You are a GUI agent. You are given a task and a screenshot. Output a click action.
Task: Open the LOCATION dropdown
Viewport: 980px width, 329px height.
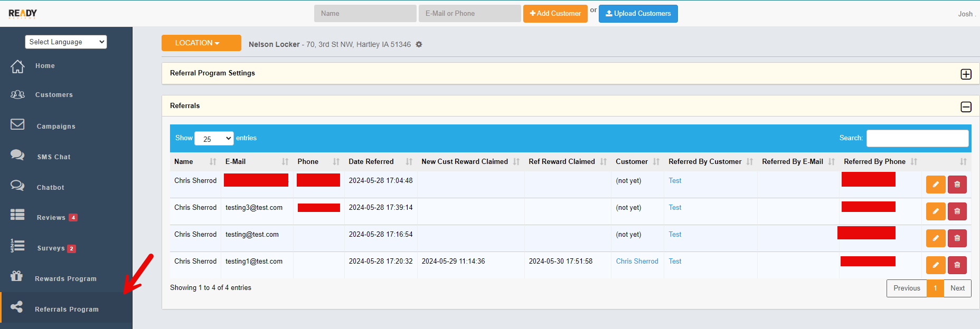coord(201,43)
